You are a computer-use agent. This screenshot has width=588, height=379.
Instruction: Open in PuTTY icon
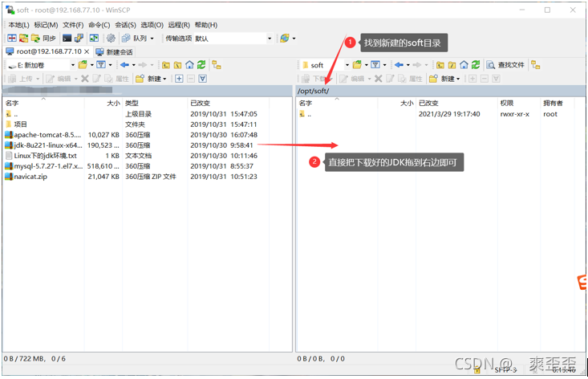tap(79, 39)
